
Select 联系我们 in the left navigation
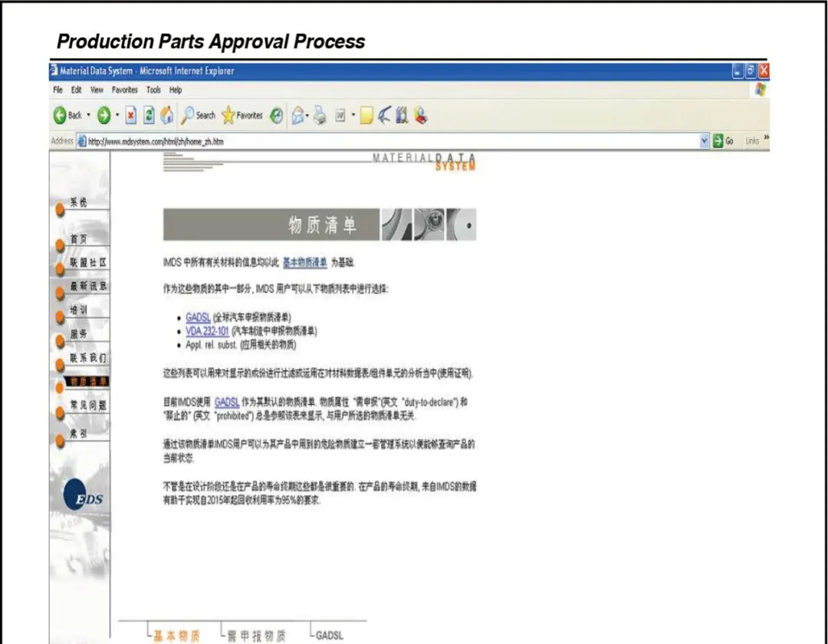click(x=88, y=358)
